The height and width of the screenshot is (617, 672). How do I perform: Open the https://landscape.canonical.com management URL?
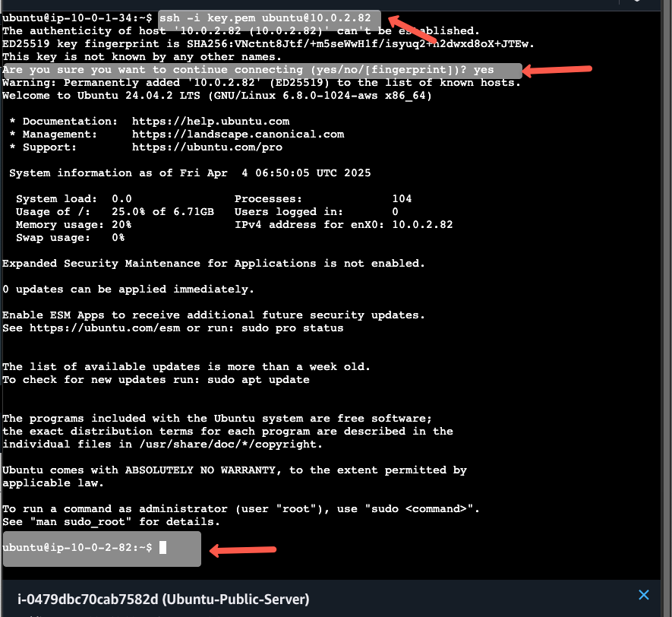(238, 134)
